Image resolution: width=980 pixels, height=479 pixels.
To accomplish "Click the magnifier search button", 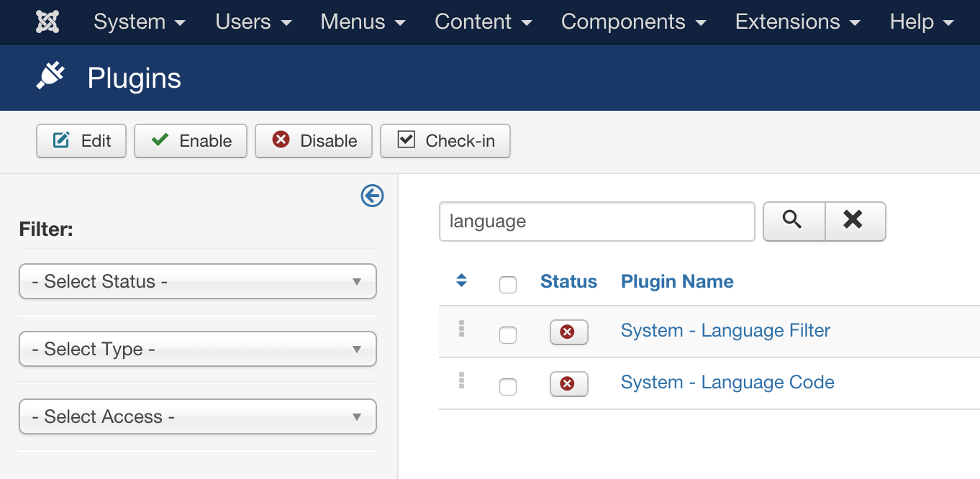I will (x=793, y=221).
